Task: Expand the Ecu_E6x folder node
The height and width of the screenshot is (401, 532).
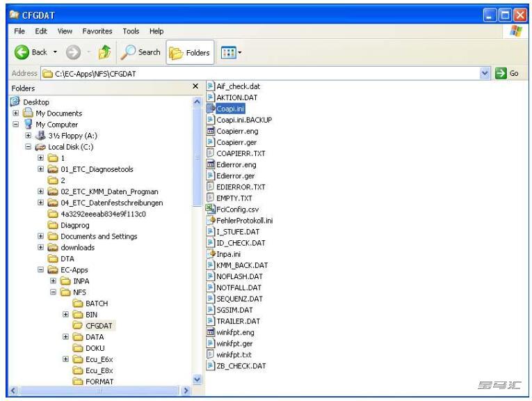Action: (x=66, y=359)
